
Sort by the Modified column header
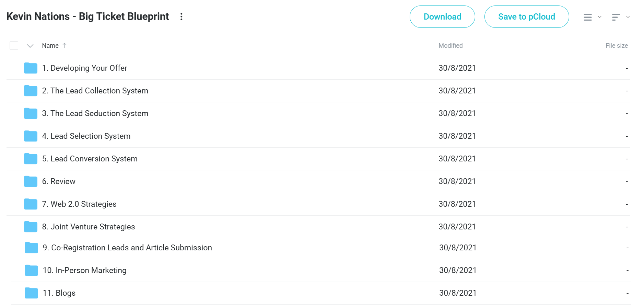[450, 45]
